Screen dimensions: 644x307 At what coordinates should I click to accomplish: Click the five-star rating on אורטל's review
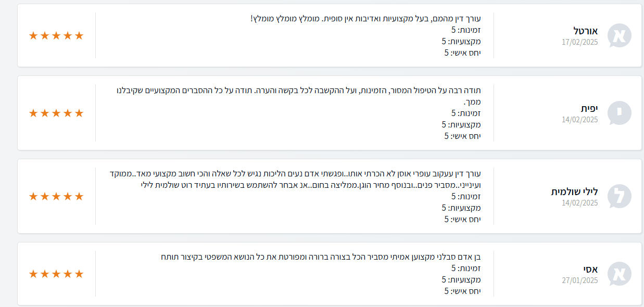(56, 35)
